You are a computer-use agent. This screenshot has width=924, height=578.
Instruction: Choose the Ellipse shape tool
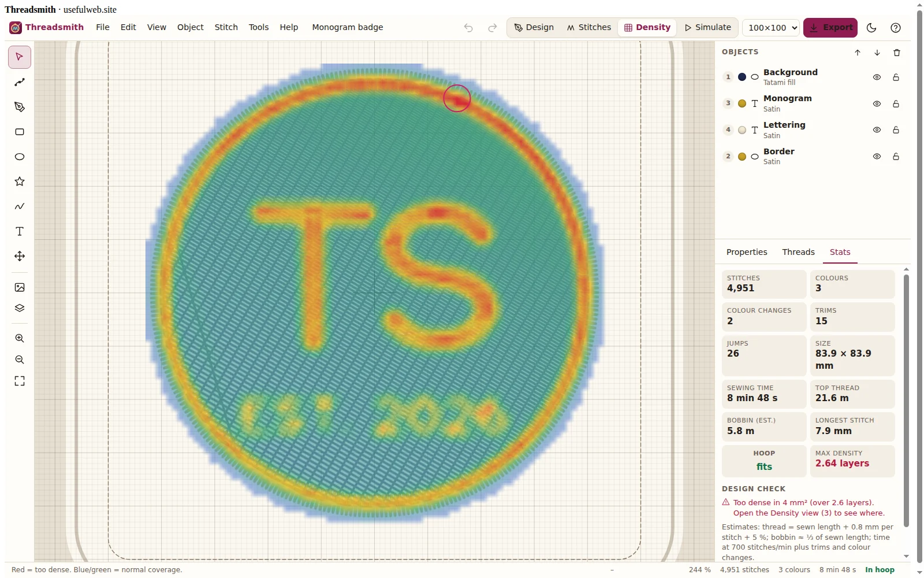[20, 157]
